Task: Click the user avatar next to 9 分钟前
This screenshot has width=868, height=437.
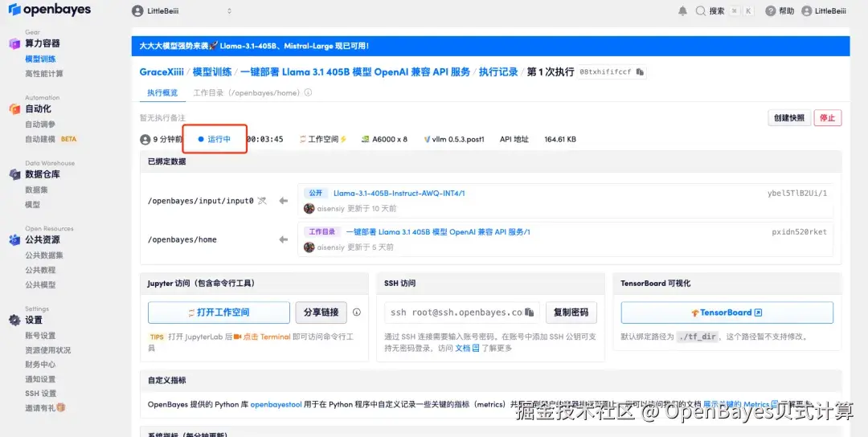Action: pos(145,140)
